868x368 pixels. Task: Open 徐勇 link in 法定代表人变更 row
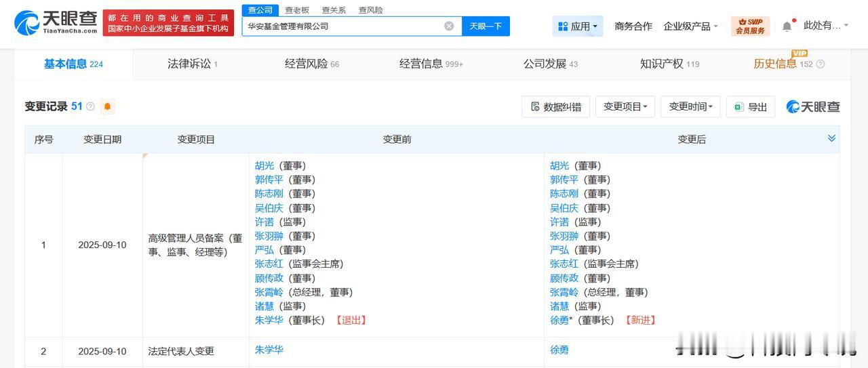[559, 350]
